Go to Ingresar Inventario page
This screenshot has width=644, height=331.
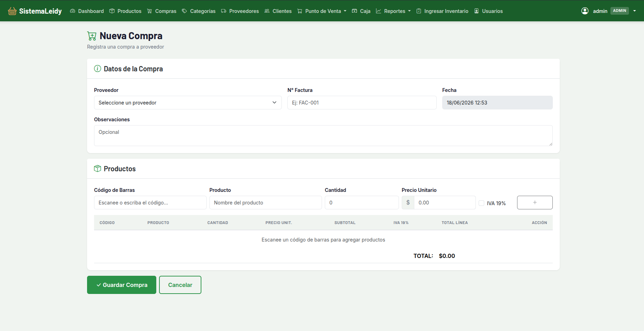coord(442,11)
